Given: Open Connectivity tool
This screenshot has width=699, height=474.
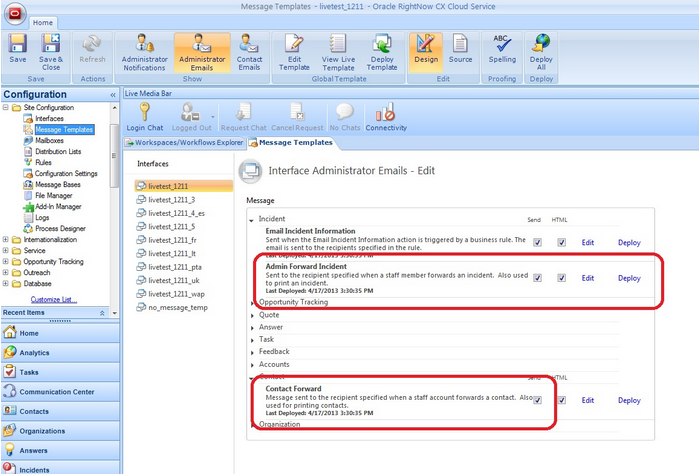Looking at the screenshot, I should 386,117.
